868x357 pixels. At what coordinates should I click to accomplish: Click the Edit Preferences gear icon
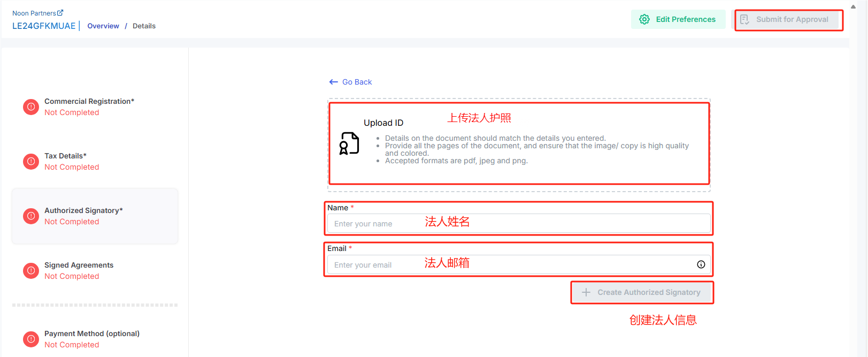(644, 19)
